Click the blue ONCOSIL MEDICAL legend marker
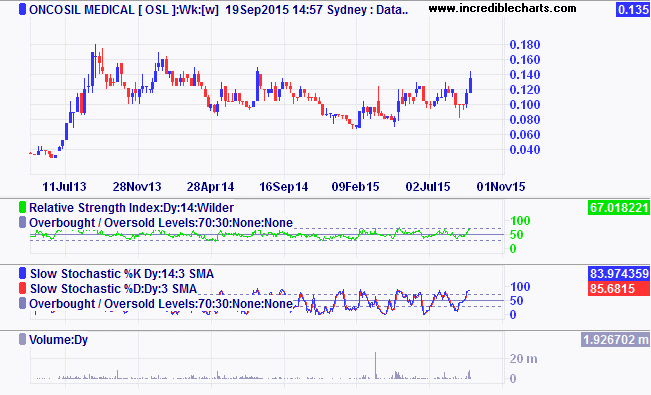 click(x=22, y=10)
